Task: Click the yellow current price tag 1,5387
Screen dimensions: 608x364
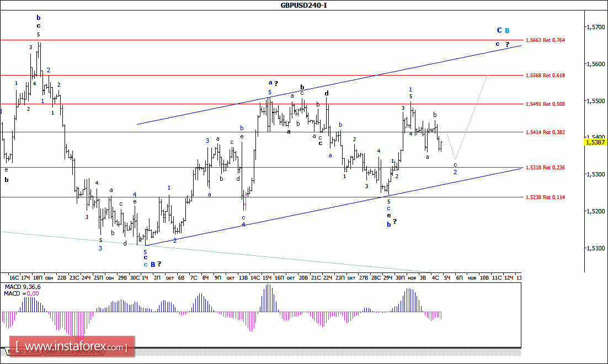Action: tap(595, 142)
